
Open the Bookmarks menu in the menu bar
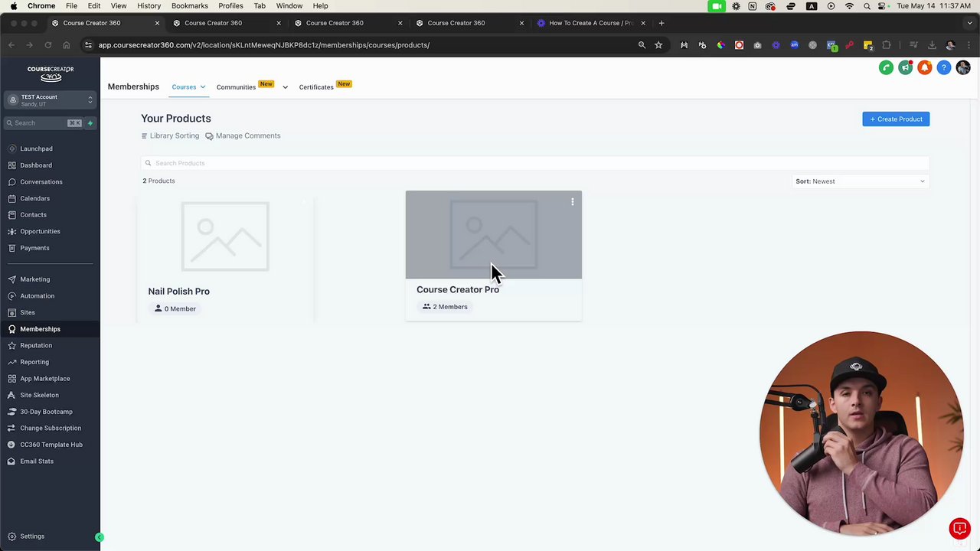click(x=190, y=6)
